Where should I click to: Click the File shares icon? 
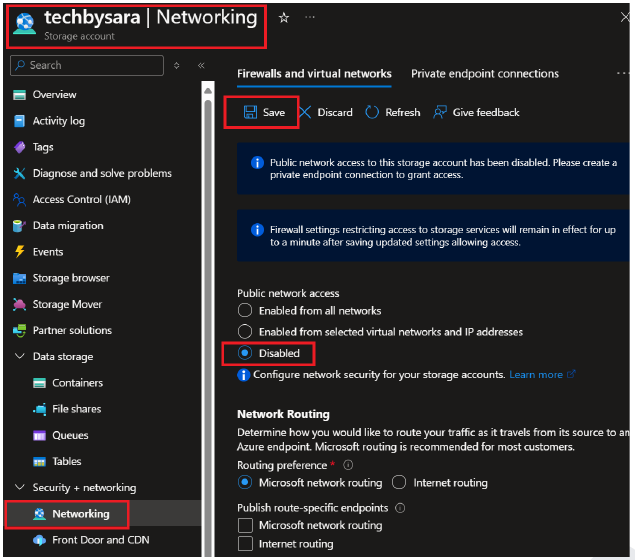click(39, 409)
